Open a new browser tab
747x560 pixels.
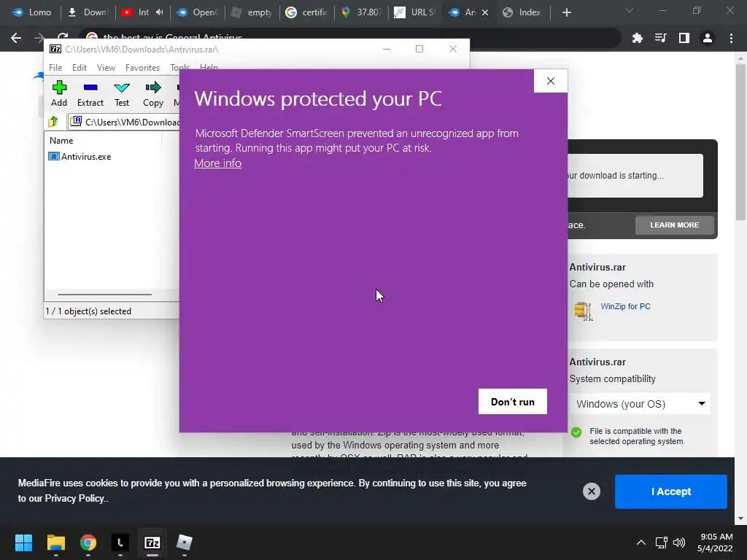click(566, 12)
